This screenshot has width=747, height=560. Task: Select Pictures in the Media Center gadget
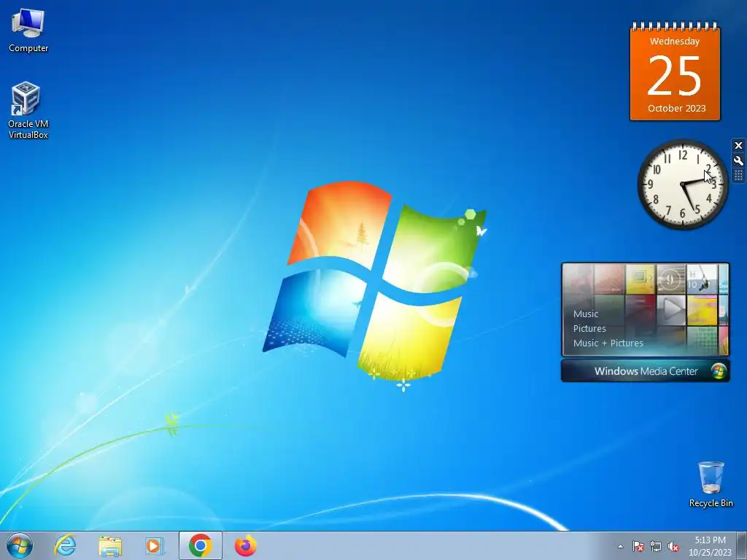pyautogui.click(x=589, y=329)
